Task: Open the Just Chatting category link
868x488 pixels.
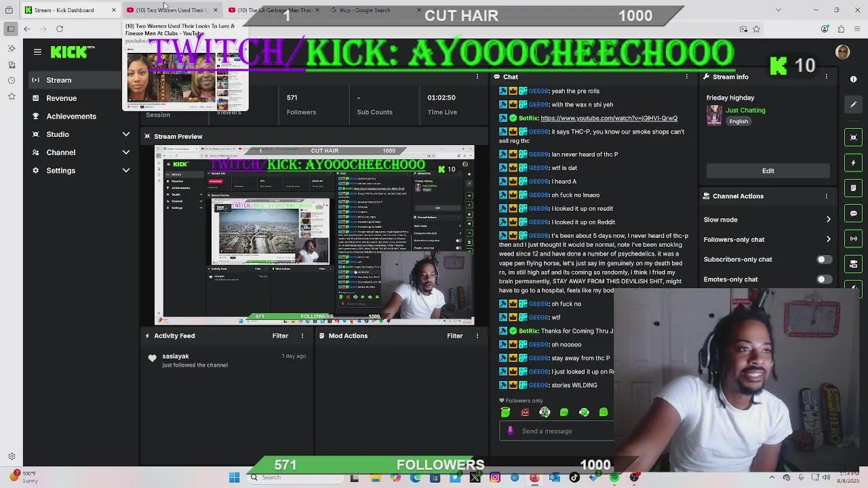Action: click(745, 110)
